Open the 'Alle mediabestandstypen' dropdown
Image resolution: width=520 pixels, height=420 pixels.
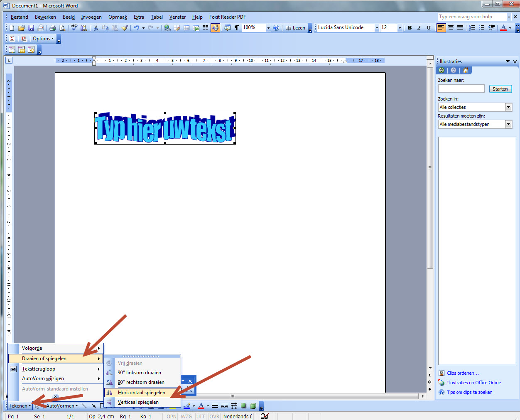click(508, 124)
